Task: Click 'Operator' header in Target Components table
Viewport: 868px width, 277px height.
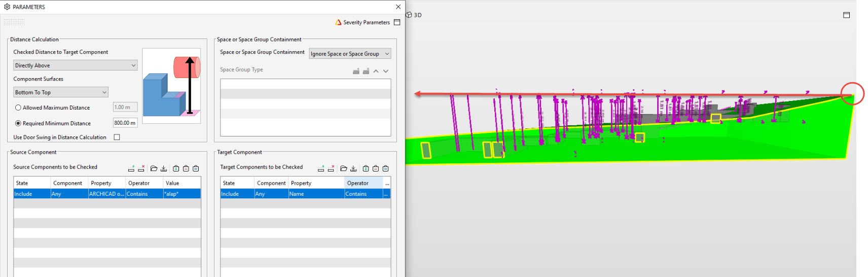Action: click(x=364, y=183)
